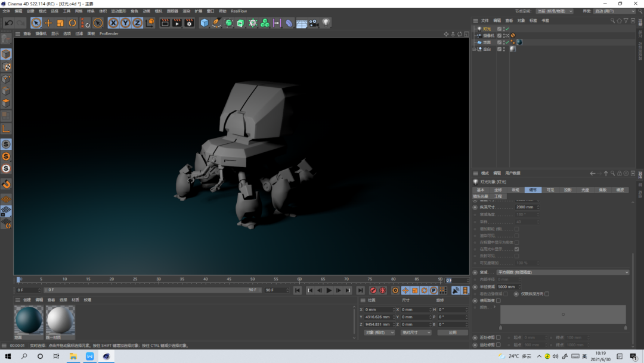This screenshot has height=363, width=644.
Task: Add a Light bulb object
Action: tap(326, 23)
